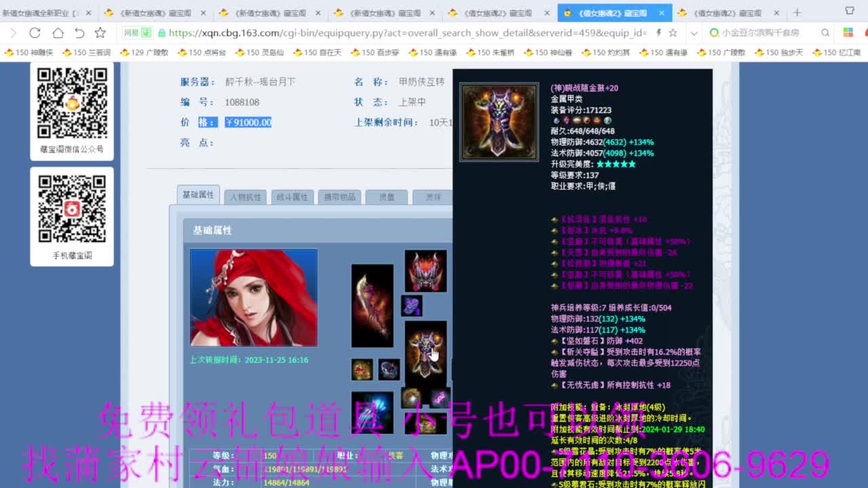Open the 携带物品 tab
868x488 pixels.
340,197
